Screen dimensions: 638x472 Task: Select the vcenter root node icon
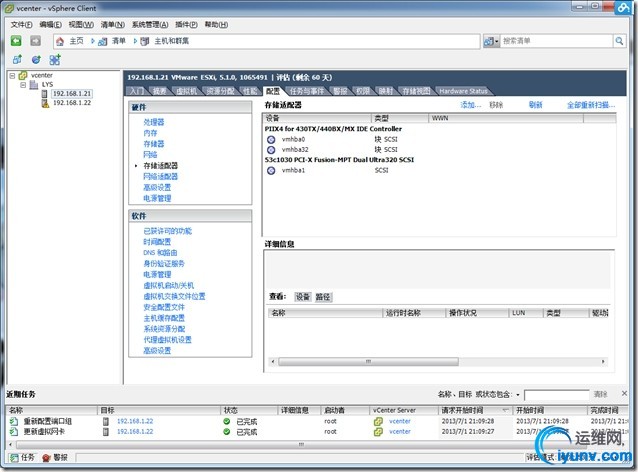(x=23, y=75)
